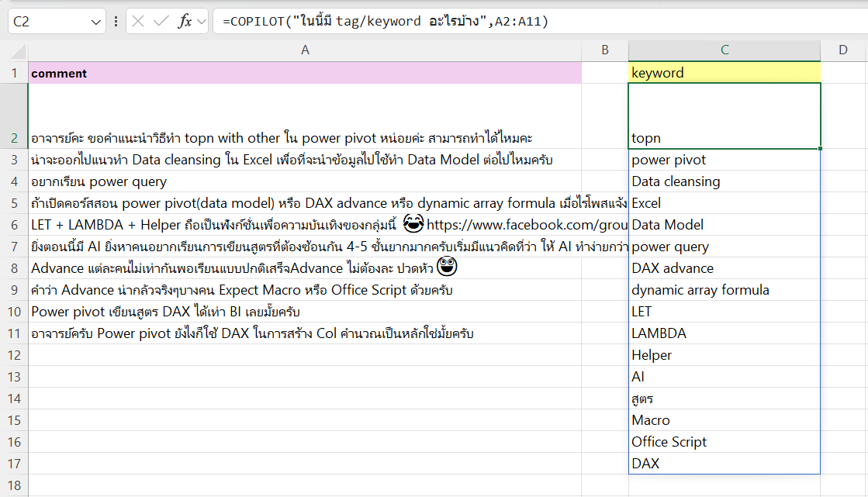
Task: Click the yellow 'keyword' header cell
Action: (724, 73)
